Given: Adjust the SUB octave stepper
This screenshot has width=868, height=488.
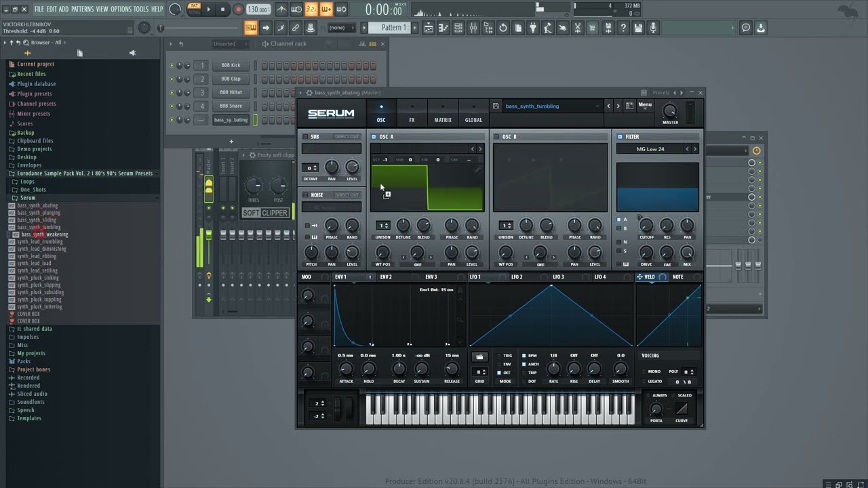Looking at the screenshot, I should tap(311, 168).
